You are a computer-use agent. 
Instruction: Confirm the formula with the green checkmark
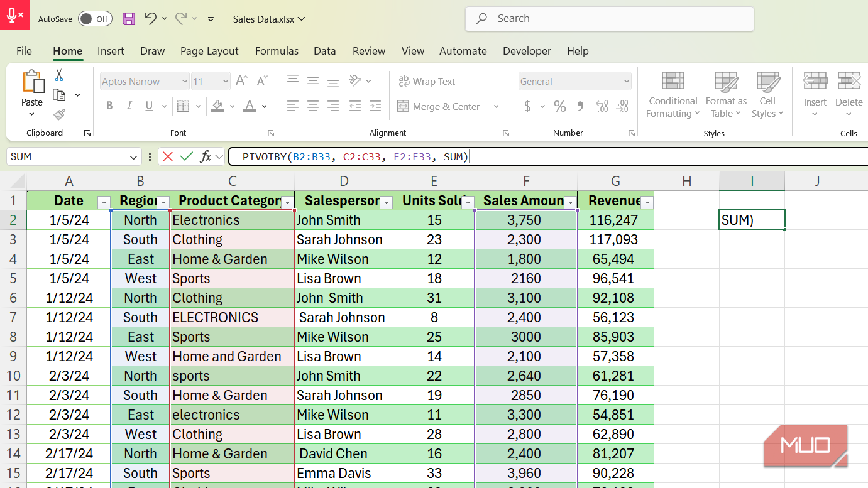[x=186, y=156]
